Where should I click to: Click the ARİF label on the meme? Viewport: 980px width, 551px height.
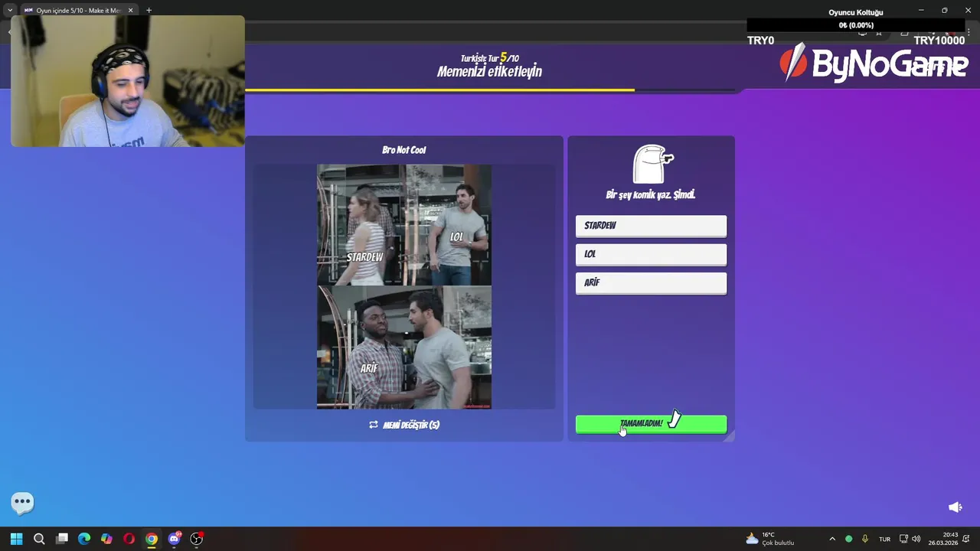point(369,368)
